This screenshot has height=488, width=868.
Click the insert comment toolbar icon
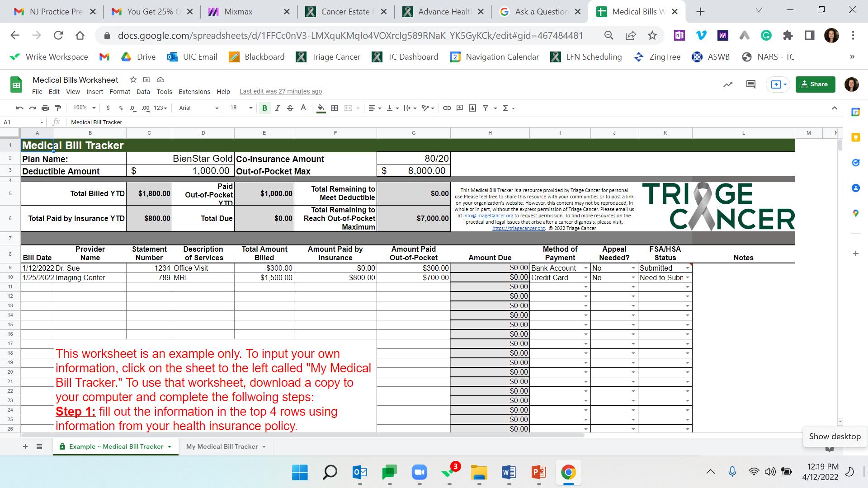pyautogui.click(x=459, y=108)
